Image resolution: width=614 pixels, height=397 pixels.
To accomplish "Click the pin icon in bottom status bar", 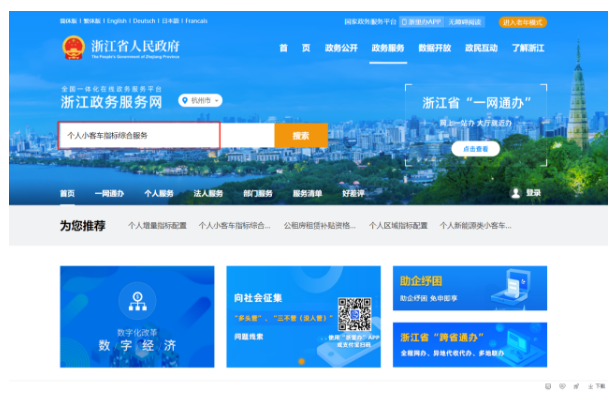I will [576, 386].
